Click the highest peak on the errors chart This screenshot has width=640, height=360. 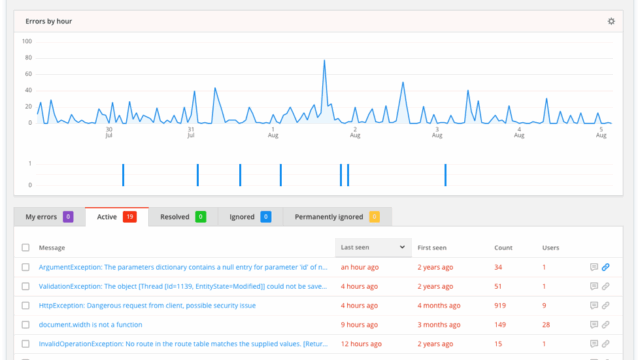point(324,61)
